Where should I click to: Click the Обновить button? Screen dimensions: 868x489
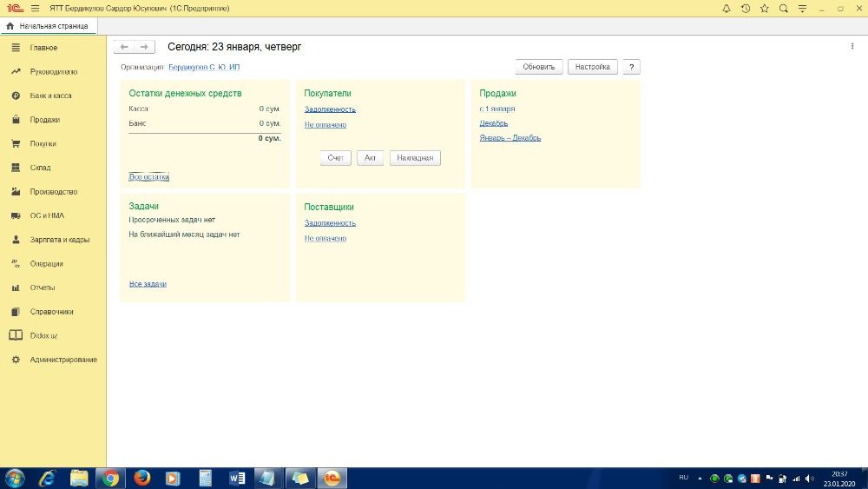point(539,67)
